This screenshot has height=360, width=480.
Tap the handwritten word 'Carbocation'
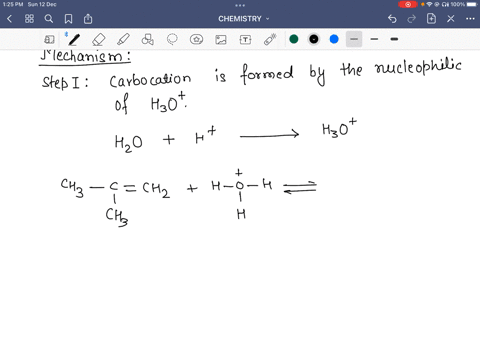click(x=150, y=79)
